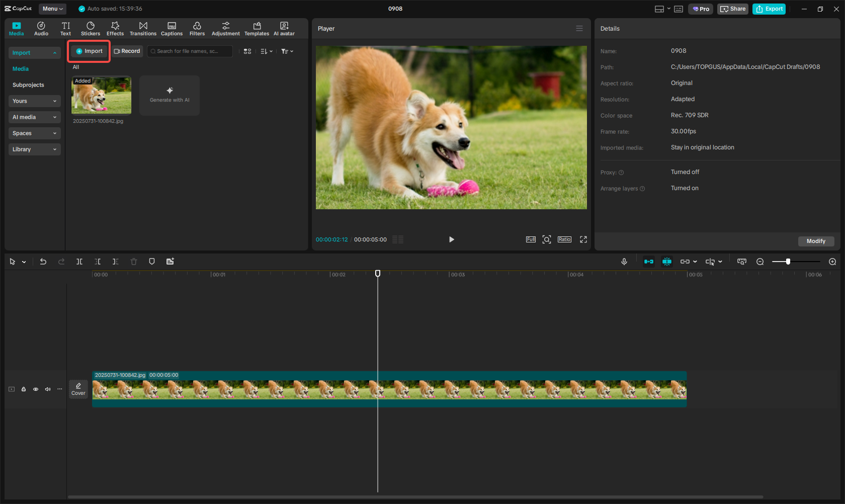This screenshot has width=845, height=504.
Task: Click the search file names input field
Action: click(x=190, y=51)
